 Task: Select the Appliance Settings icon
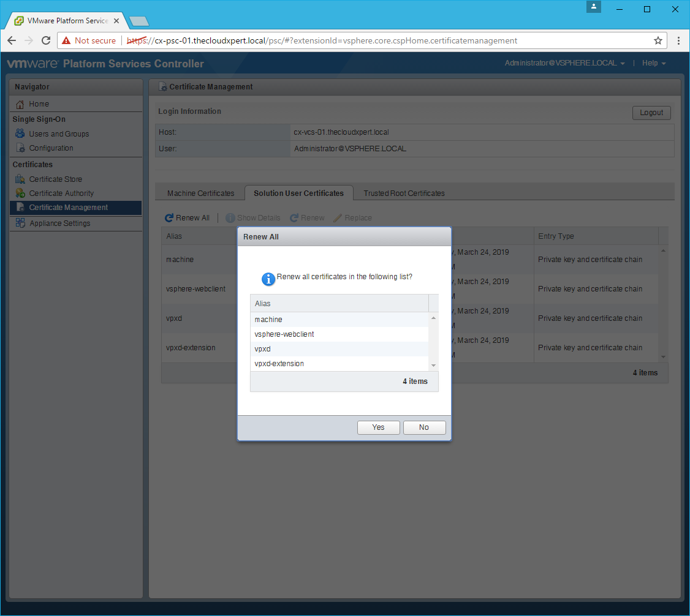20,223
